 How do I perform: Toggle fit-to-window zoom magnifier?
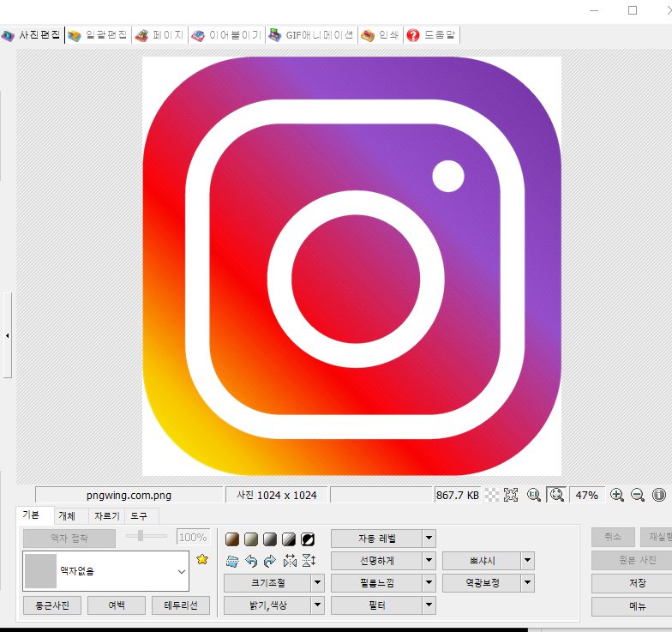(556, 495)
